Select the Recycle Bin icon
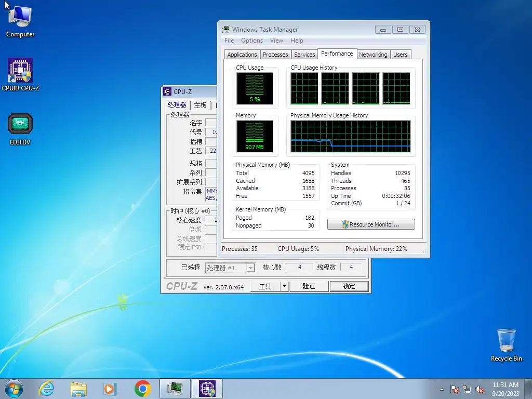532x399 pixels. point(506,345)
